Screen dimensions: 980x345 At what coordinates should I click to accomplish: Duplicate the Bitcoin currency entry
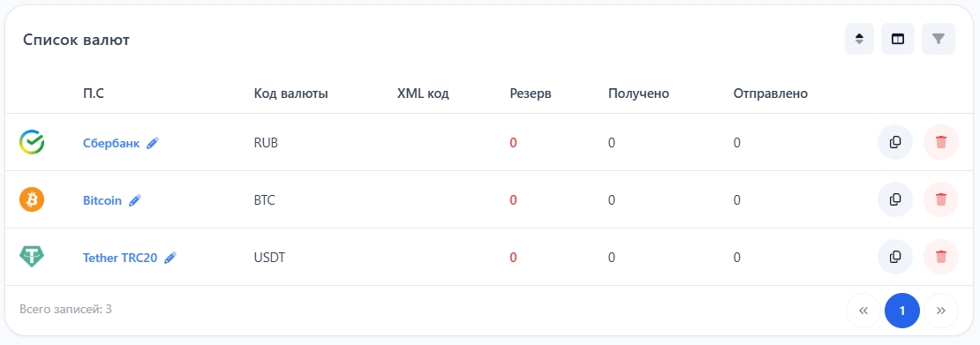coord(895,200)
